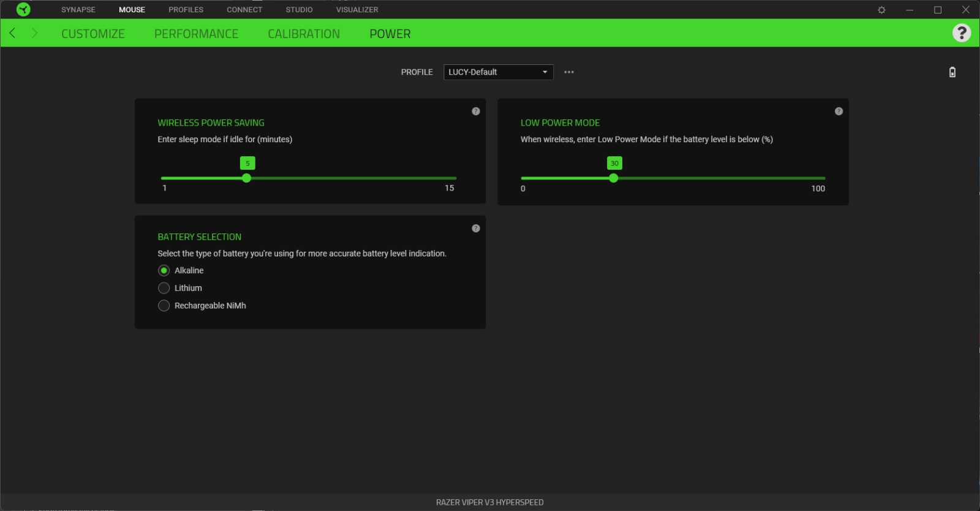980x511 pixels.
Task: Open the Visualizer tab
Action: pos(357,10)
